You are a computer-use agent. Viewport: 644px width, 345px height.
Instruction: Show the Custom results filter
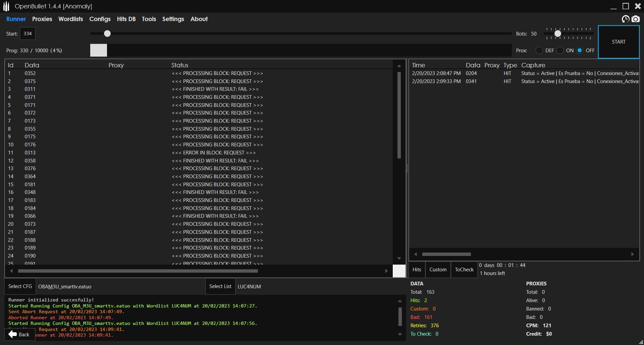(x=438, y=270)
